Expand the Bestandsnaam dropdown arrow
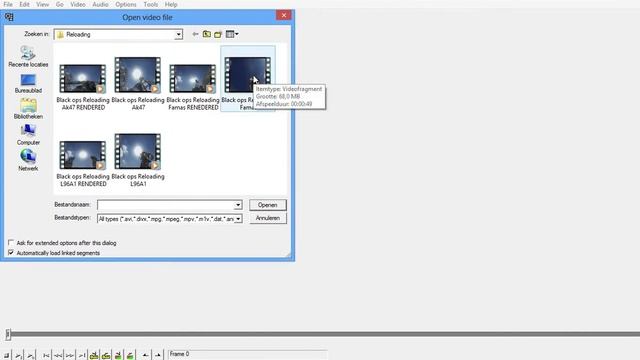Screen dimensions: 640x360 (238, 205)
